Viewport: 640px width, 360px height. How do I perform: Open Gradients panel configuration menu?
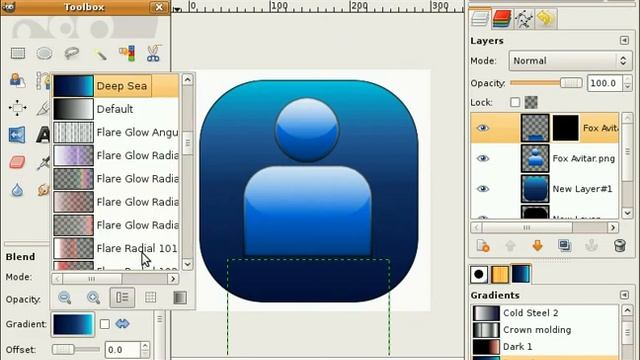(624, 295)
